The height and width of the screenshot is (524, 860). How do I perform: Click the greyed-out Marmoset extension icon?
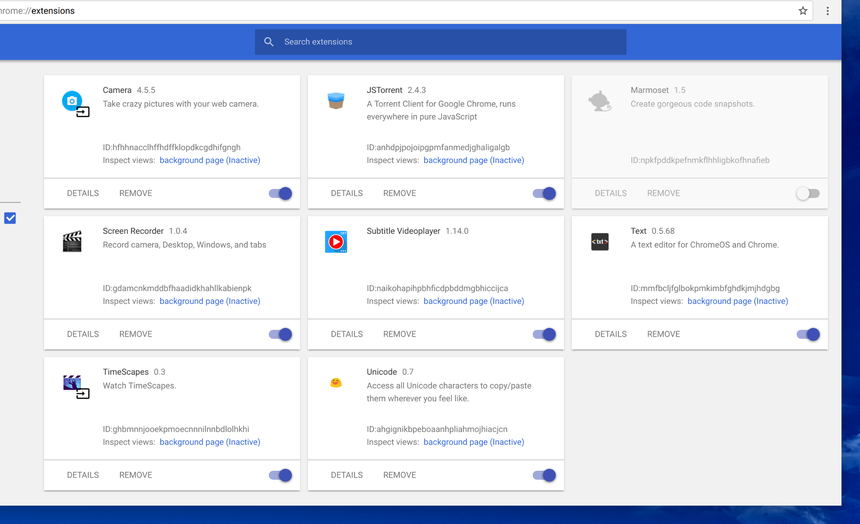pos(600,101)
